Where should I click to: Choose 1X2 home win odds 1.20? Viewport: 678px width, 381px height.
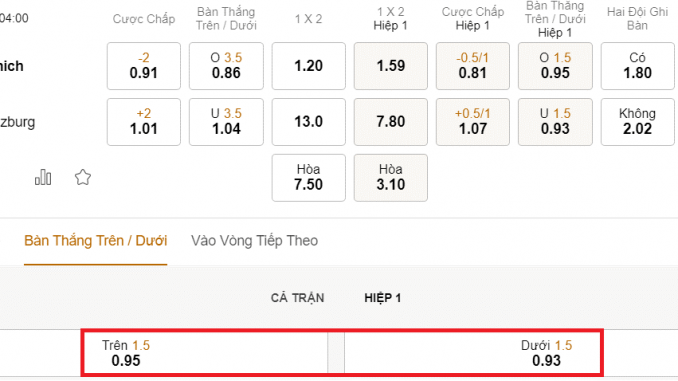[x=309, y=66]
